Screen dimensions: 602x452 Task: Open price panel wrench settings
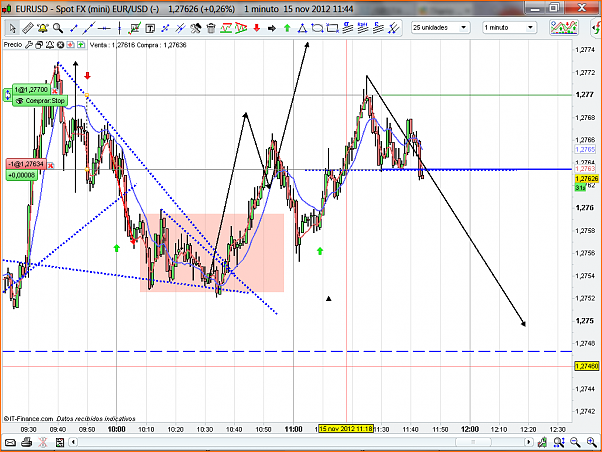(28, 45)
